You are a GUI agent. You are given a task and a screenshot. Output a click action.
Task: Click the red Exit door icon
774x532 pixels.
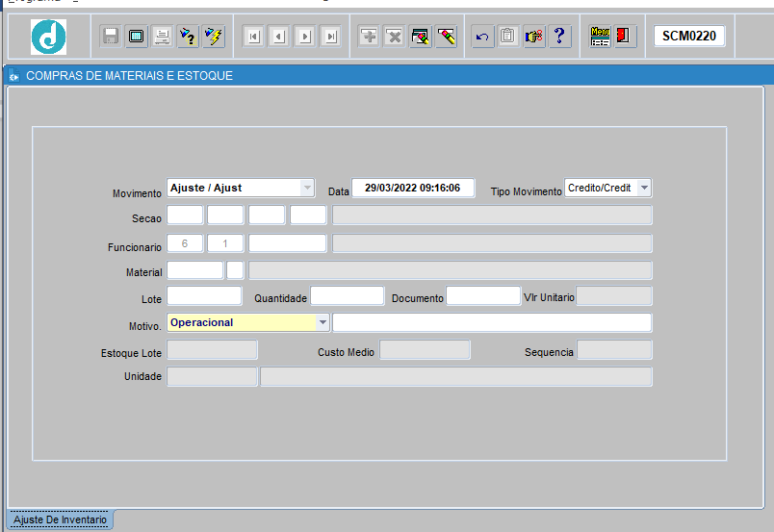pyautogui.click(x=624, y=37)
